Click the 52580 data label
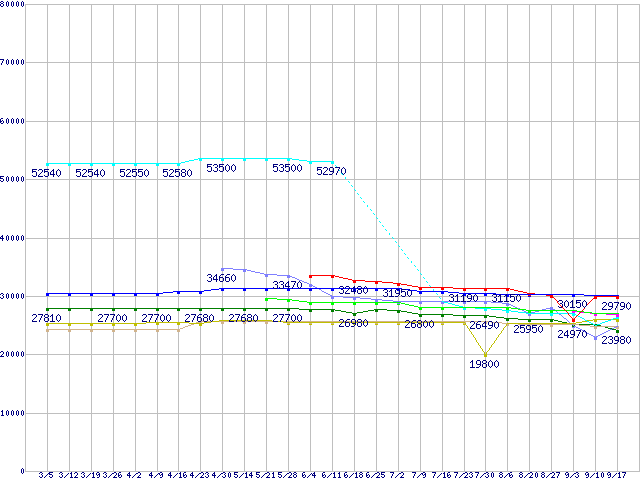This screenshot has height=480, width=640. click(x=177, y=173)
